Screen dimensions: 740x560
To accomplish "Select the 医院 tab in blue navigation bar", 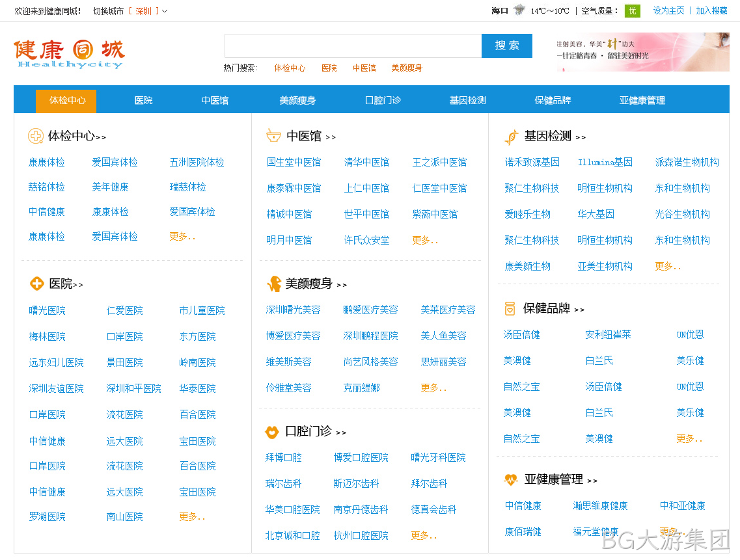I will pos(143,101).
